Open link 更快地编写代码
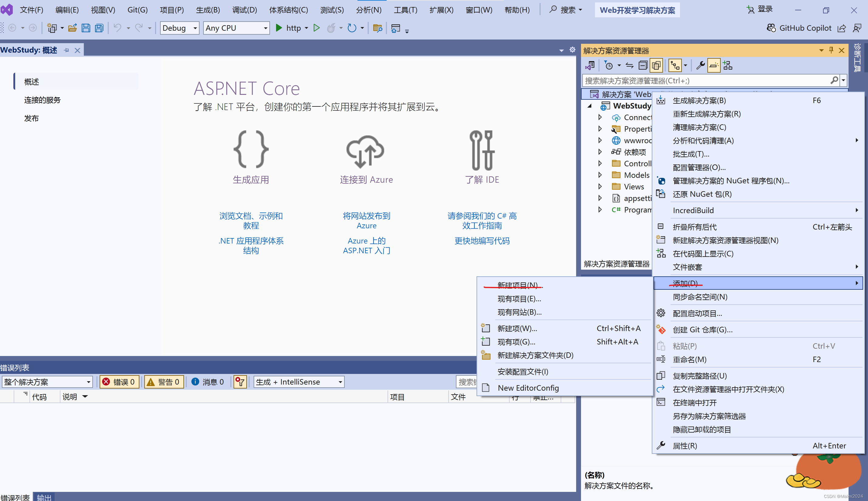Viewport: 868px width, 501px height. (482, 240)
